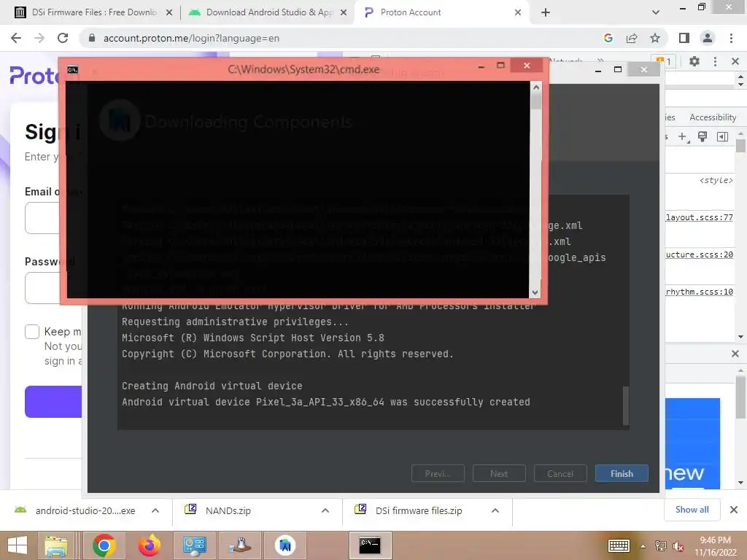This screenshot has width=747, height=560.
Task: Click the Proton logo
Action: point(34,76)
